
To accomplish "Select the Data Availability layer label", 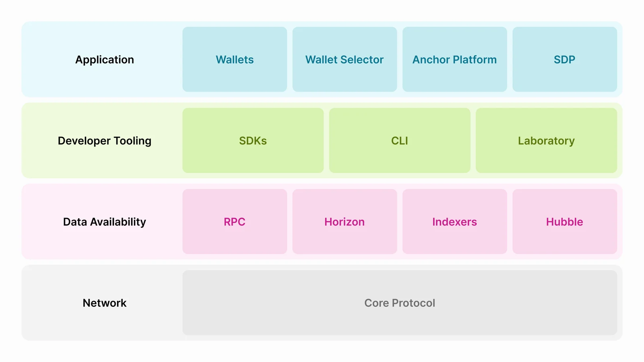I will pyautogui.click(x=105, y=222).
